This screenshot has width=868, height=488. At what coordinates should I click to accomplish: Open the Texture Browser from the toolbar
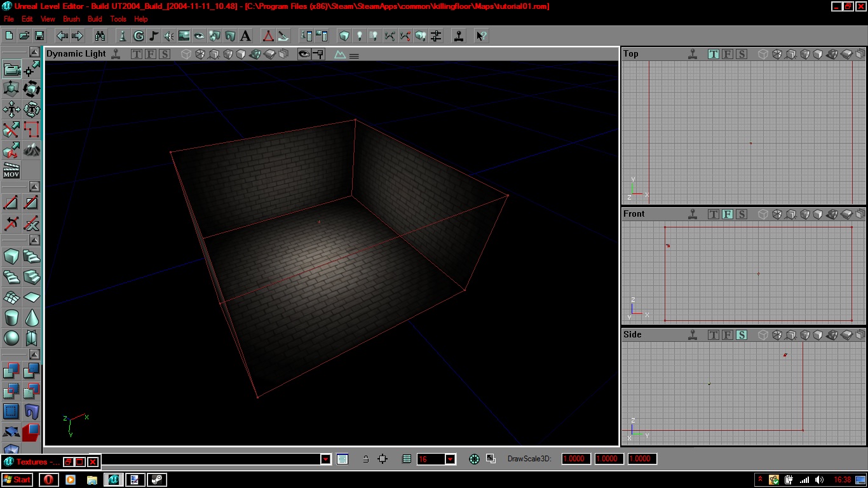[184, 36]
